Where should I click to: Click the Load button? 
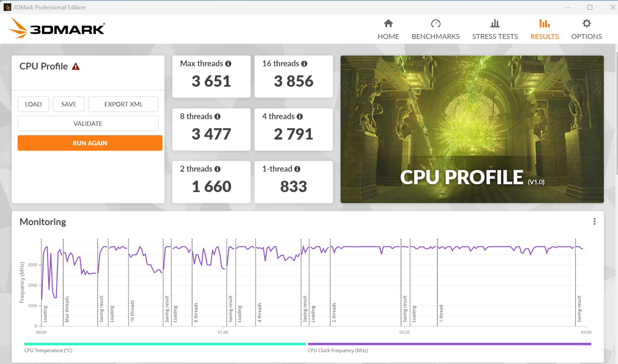pos(33,104)
